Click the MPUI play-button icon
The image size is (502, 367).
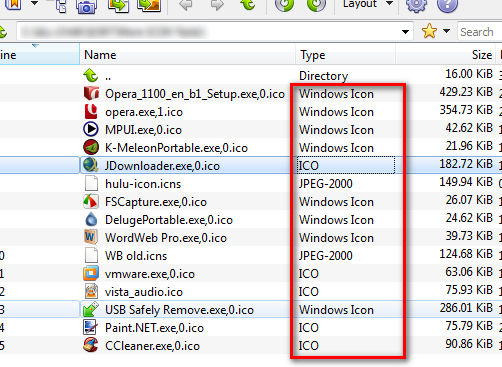pyautogui.click(x=91, y=129)
